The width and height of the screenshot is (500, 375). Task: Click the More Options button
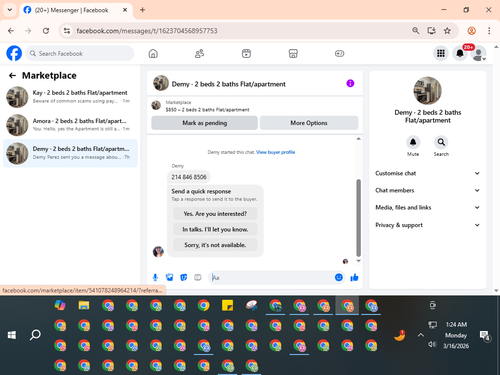[x=309, y=123]
